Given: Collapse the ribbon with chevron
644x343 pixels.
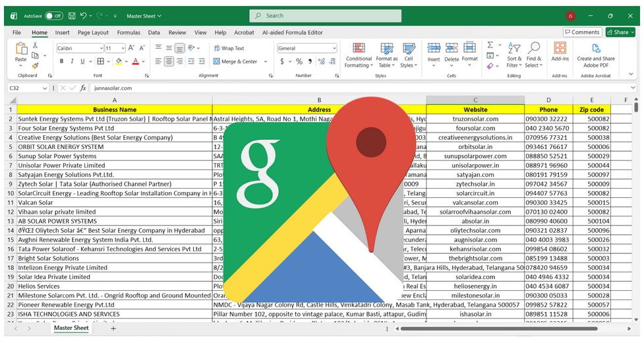Looking at the screenshot, I should coord(631,75).
